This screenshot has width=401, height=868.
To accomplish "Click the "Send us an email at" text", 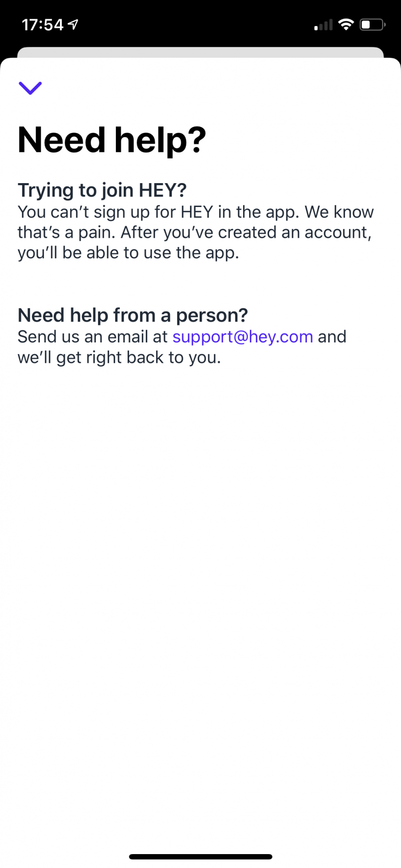I will pyautogui.click(x=92, y=337).
